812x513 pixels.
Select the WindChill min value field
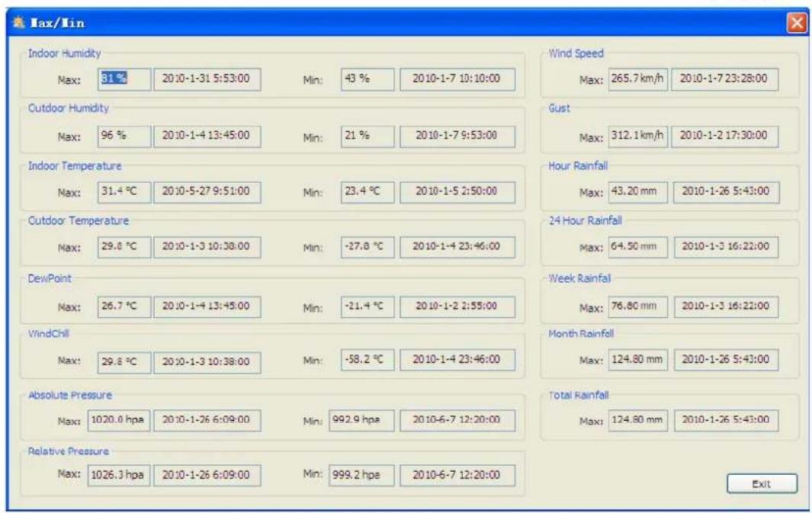click(x=367, y=360)
